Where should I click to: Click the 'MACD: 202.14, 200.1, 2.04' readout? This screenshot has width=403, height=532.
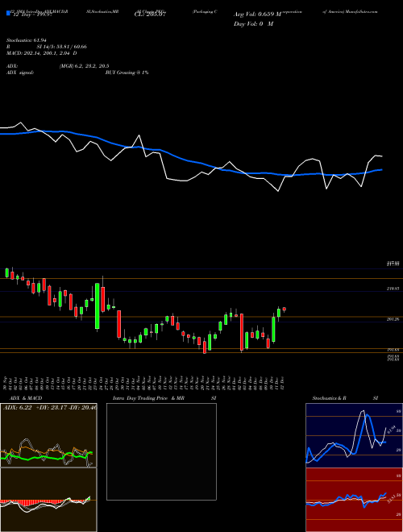[x=41, y=53]
